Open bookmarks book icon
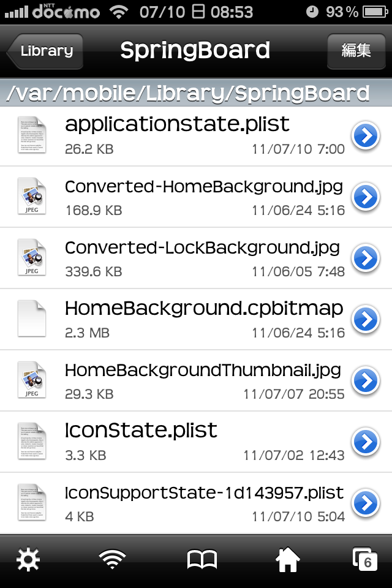392x588 pixels. [x=202, y=560]
